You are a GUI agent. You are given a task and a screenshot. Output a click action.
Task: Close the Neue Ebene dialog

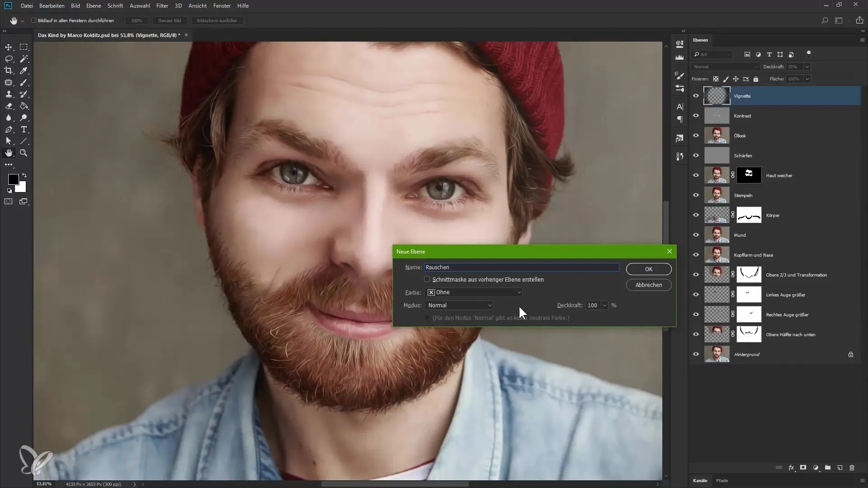(x=670, y=252)
